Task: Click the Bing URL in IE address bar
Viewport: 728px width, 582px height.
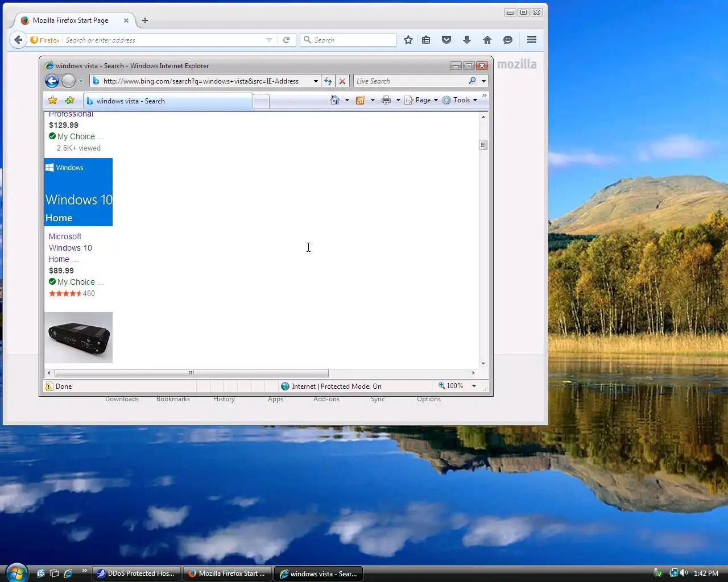Action: (201, 81)
